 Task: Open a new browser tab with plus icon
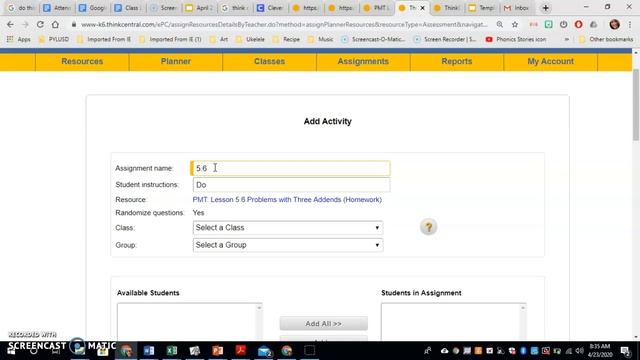545,8
